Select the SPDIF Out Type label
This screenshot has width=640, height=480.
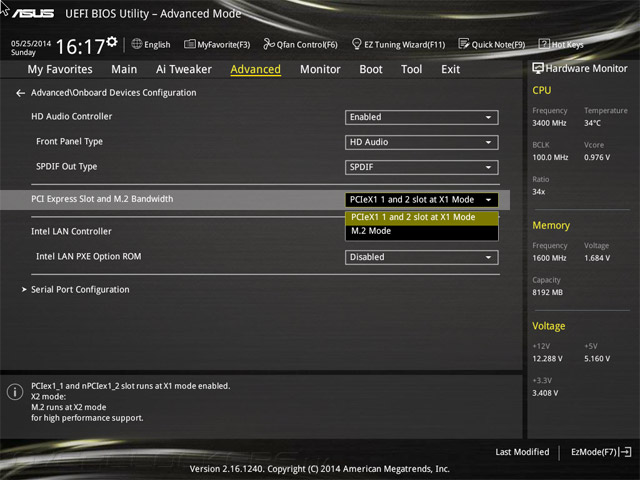(67, 167)
